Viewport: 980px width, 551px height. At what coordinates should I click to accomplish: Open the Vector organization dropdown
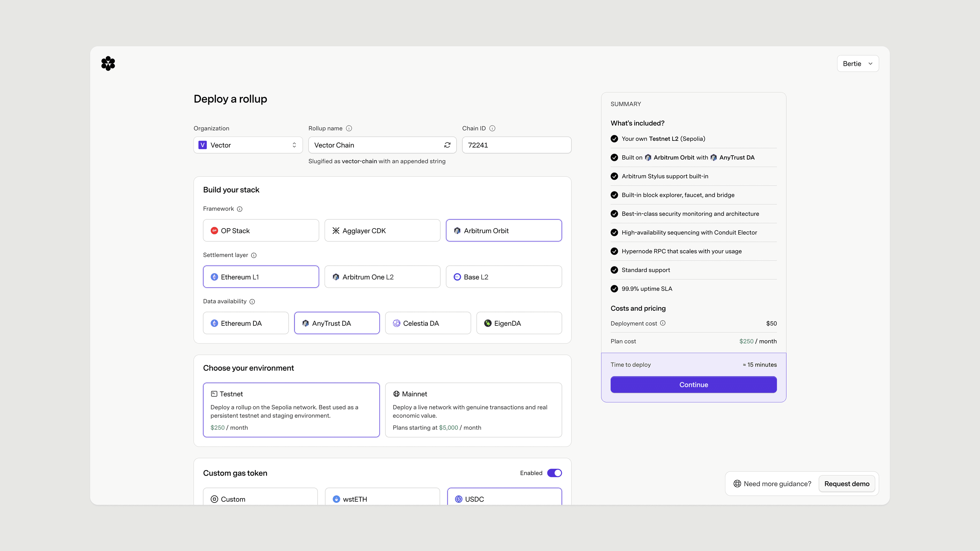(x=248, y=145)
